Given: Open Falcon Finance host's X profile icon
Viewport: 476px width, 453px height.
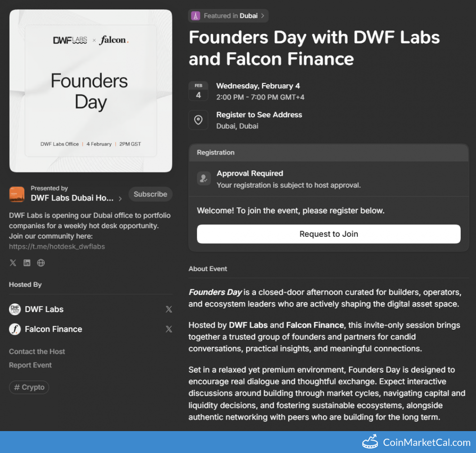Looking at the screenshot, I should click(x=169, y=329).
